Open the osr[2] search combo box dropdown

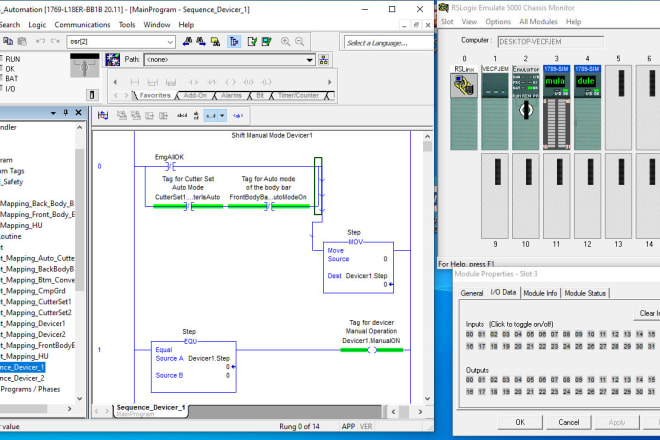click(170, 42)
